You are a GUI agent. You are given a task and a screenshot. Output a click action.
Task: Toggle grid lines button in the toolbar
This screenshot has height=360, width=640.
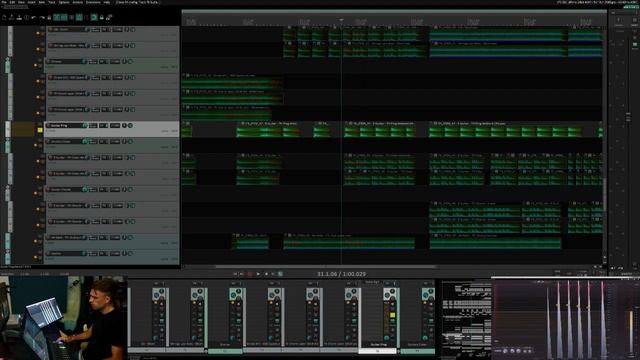coord(87,18)
